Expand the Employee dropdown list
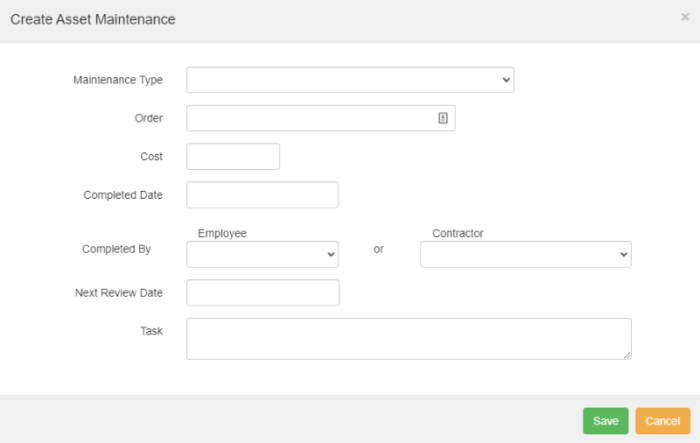 262,255
